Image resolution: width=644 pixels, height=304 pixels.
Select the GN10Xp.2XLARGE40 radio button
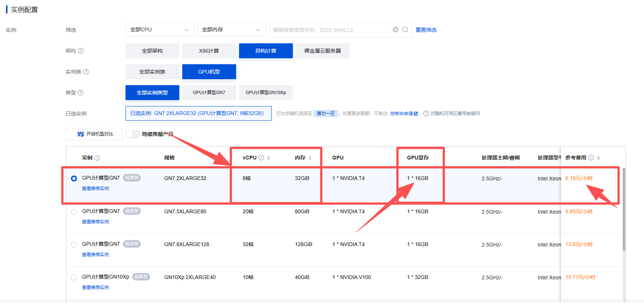pyautogui.click(x=74, y=277)
